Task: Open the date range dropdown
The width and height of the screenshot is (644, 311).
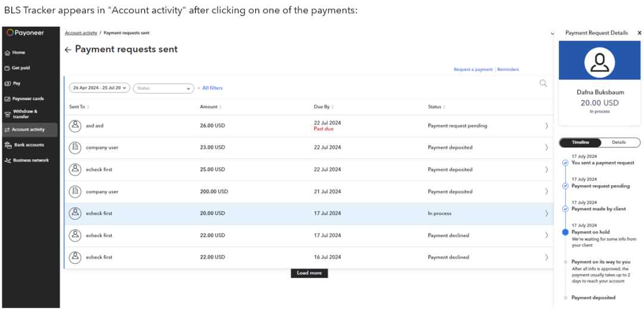Action: click(100, 88)
